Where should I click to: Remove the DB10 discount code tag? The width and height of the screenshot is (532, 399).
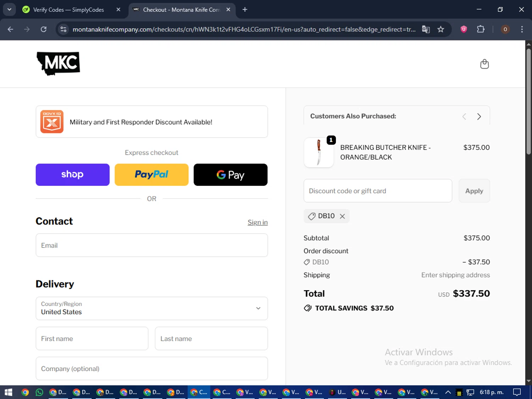tap(342, 216)
